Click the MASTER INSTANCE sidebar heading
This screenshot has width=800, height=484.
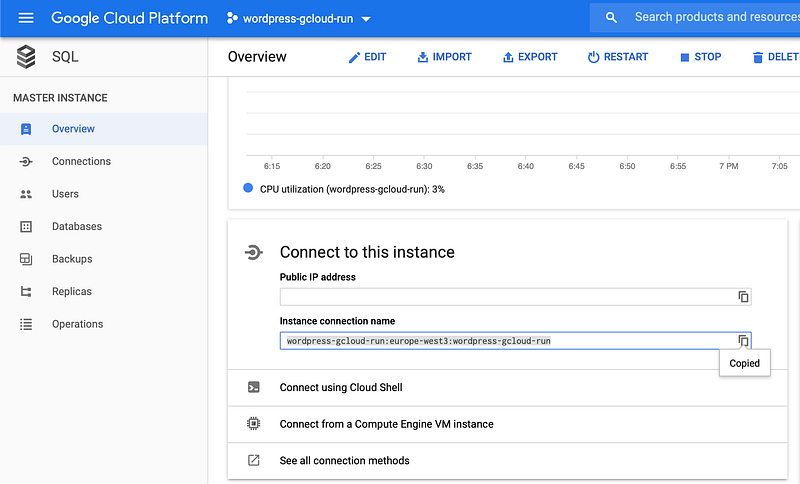pyautogui.click(x=60, y=98)
